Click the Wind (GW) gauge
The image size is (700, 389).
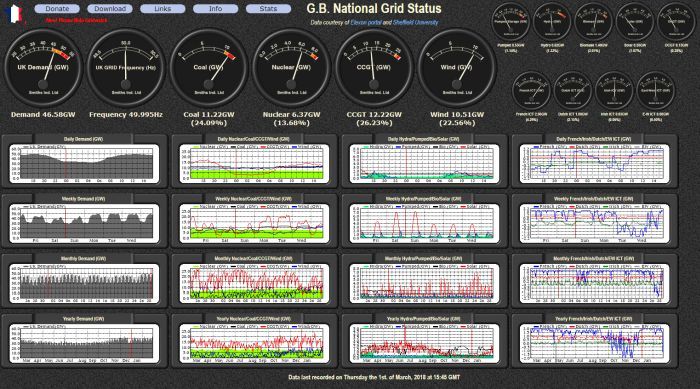(x=457, y=68)
